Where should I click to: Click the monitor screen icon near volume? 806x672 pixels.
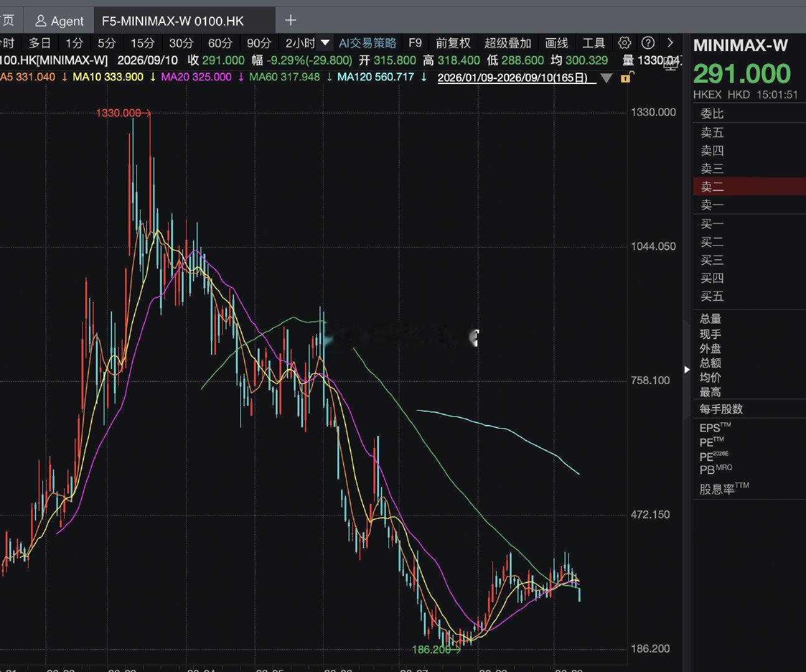(670, 64)
